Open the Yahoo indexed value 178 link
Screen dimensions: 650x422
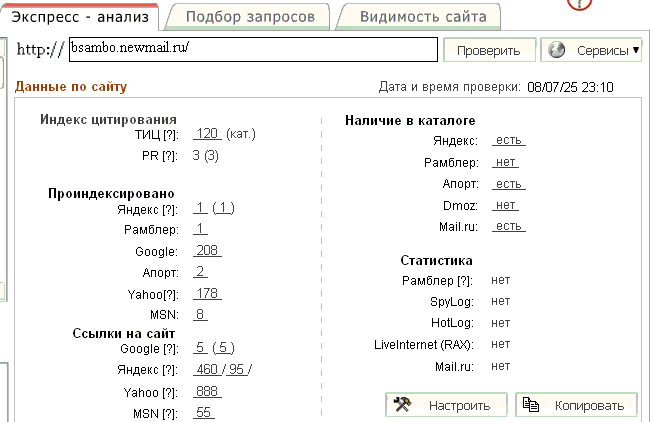pyautogui.click(x=207, y=293)
